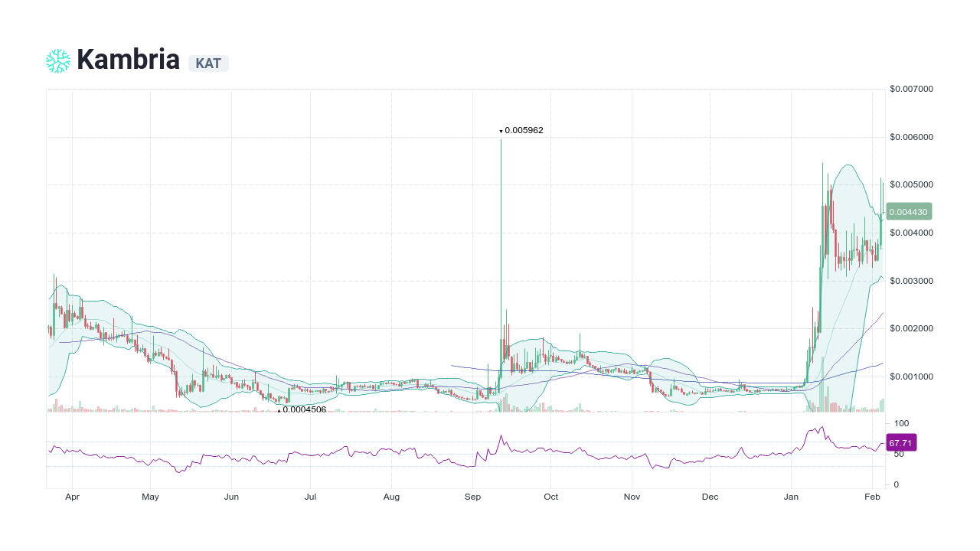Image resolution: width=980 pixels, height=551 pixels.
Task: Click the Kambria snowflake logo icon
Action: point(57,60)
